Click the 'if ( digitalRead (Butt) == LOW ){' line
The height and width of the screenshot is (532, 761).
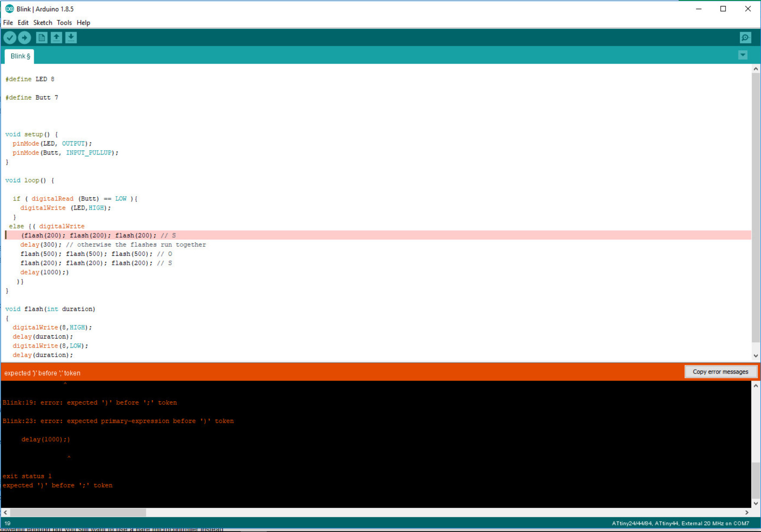point(75,199)
